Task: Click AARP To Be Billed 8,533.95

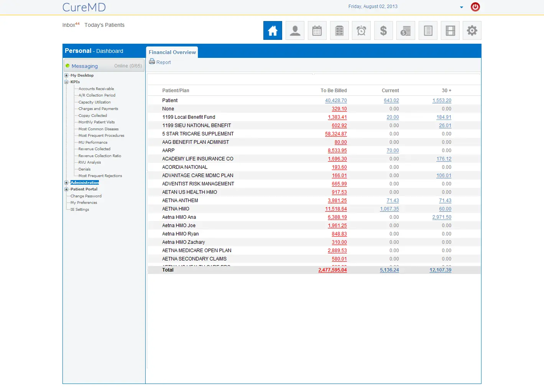Action: pos(337,151)
